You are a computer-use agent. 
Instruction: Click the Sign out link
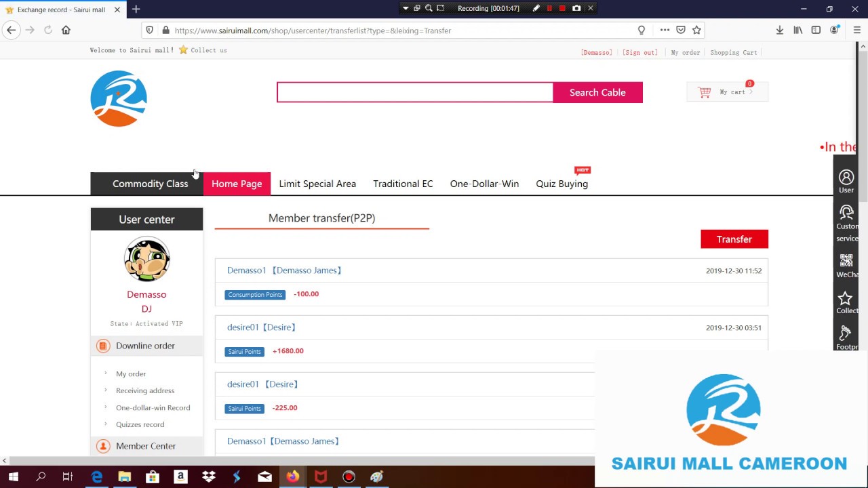click(x=640, y=52)
